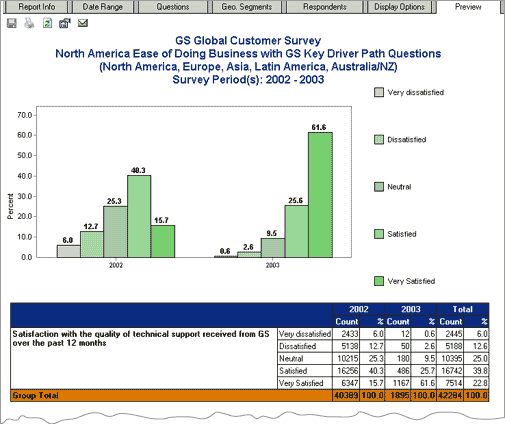Open the Display Options tab
This screenshot has width=505, height=424.
click(399, 7)
